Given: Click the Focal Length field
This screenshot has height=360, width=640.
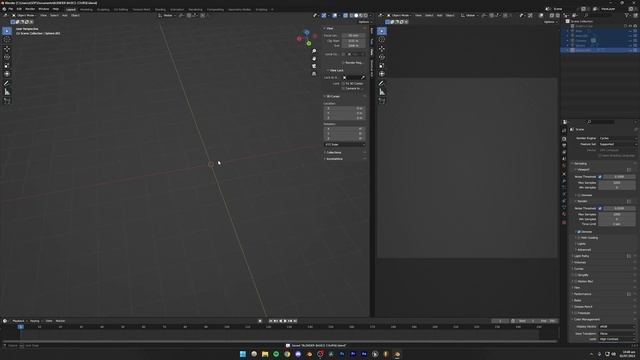Looking at the screenshot, I should point(353,36).
